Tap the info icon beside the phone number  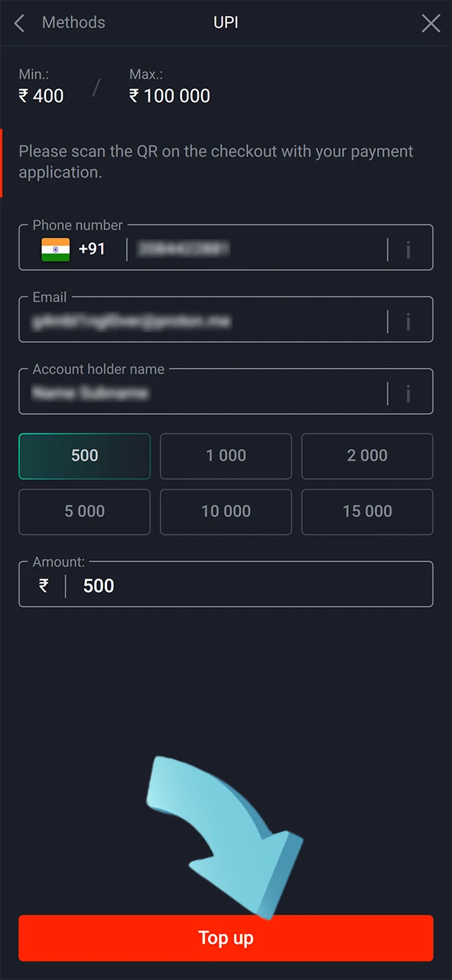pos(408,249)
